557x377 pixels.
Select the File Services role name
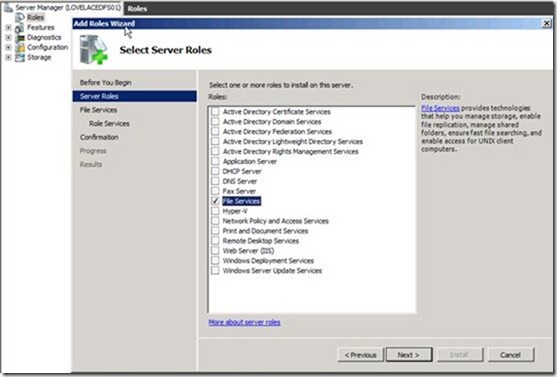(x=241, y=201)
